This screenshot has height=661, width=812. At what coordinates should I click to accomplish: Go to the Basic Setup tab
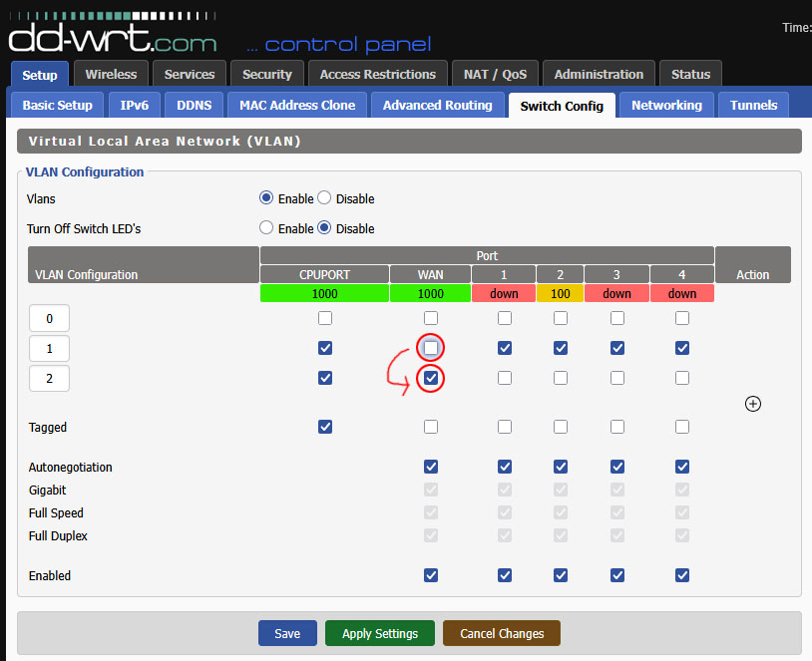tap(56, 105)
